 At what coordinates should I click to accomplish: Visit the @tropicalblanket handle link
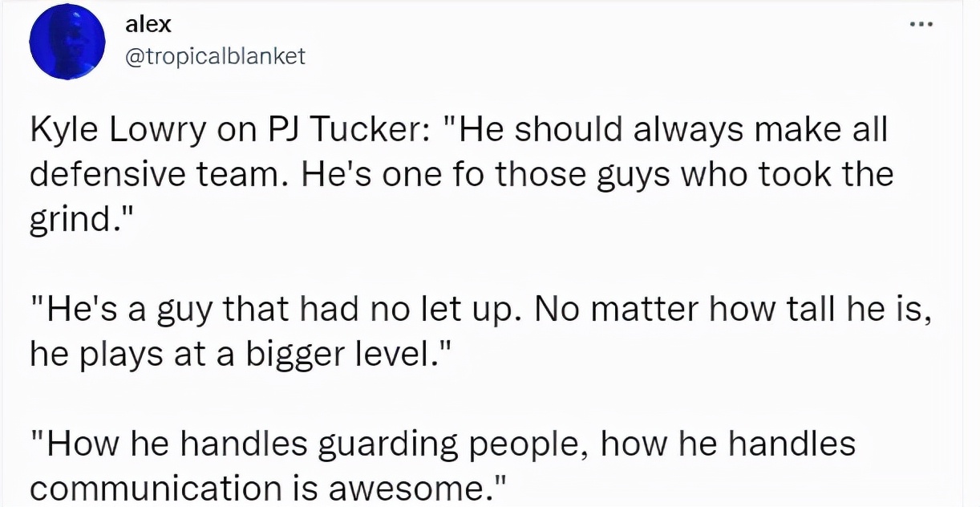coord(216,55)
